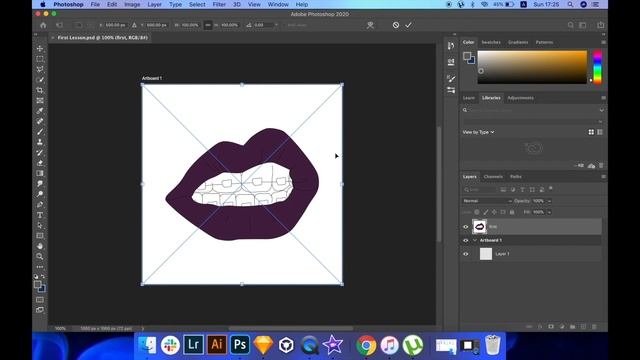Open the Opacity dropdown arrow

pyautogui.click(x=549, y=201)
